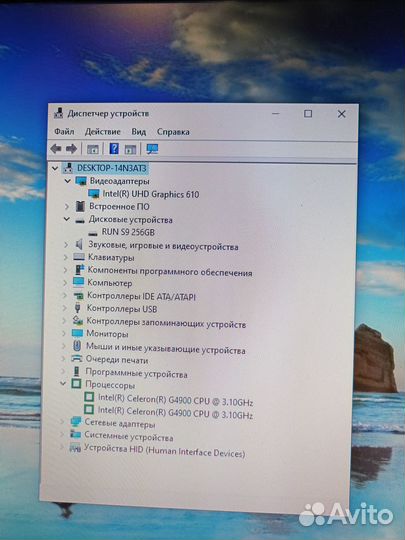Click the Системные устройства folder icon
Image resolution: width=405 pixels, height=540 pixels.
point(75,435)
